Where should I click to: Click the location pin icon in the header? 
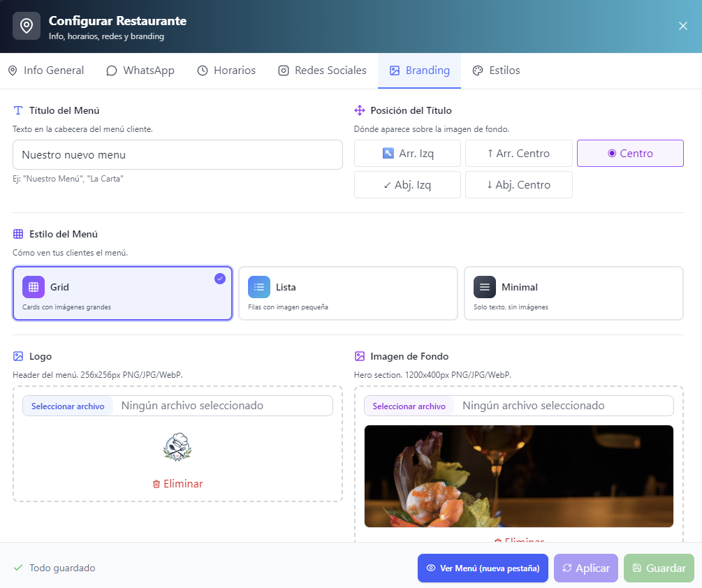[x=27, y=26]
